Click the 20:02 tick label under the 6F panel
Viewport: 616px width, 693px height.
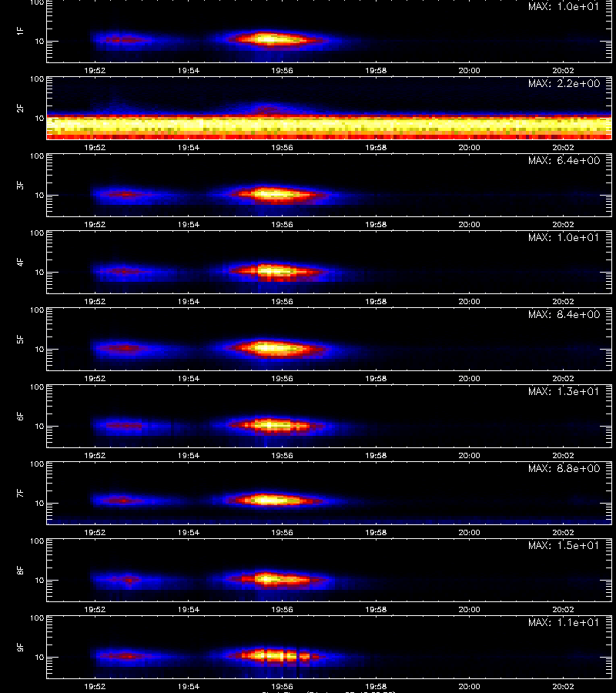pos(563,456)
